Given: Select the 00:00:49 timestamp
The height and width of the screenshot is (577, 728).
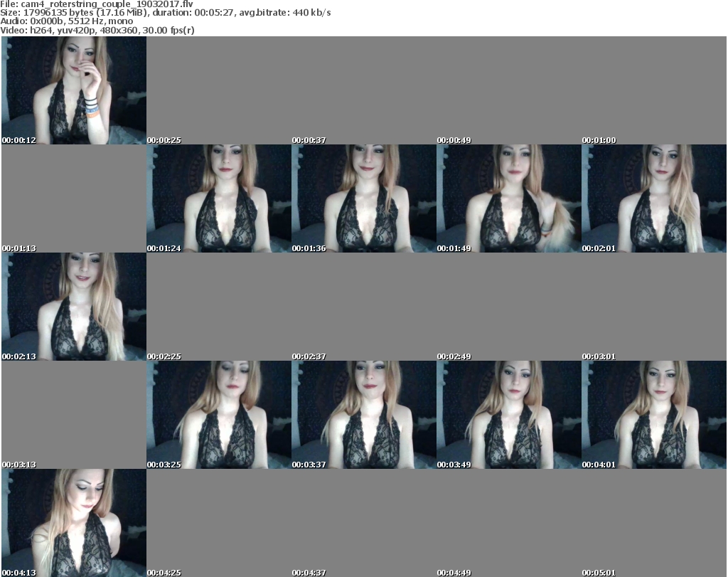Looking at the screenshot, I should pyautogui.click(x=454, y=140).
